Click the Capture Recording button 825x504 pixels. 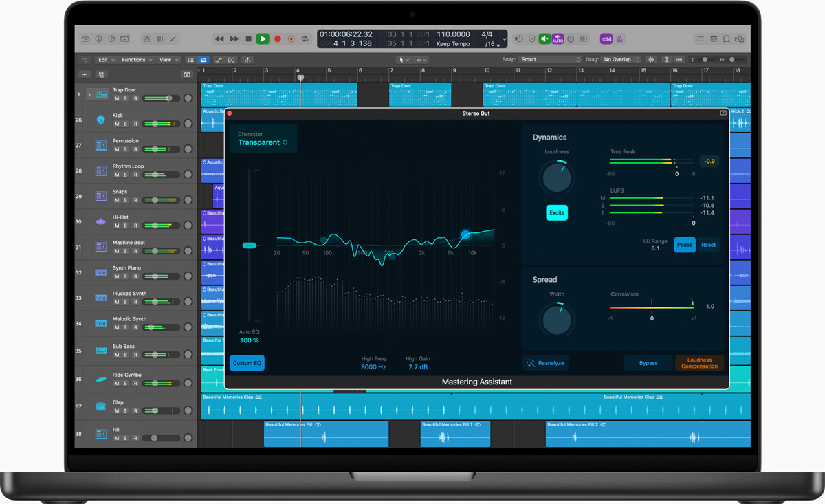(291, 39)
